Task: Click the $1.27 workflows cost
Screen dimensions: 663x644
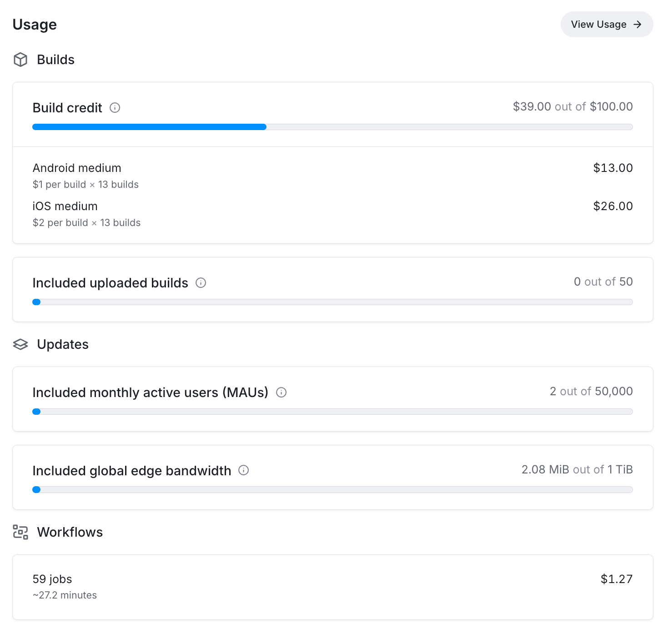Action: pyautogui.click(x=616, y=579)
